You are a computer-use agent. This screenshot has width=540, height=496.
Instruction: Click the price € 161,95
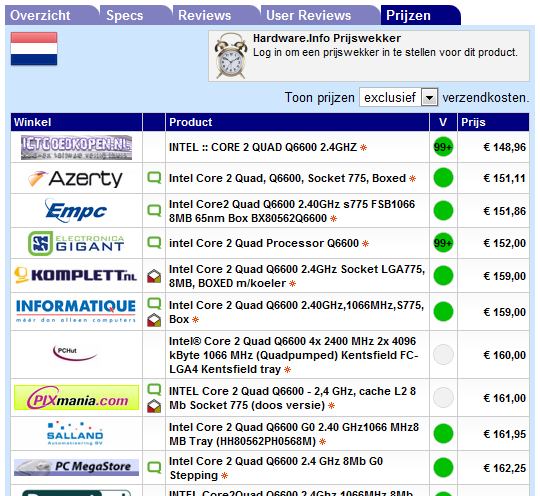pos(504,434)
